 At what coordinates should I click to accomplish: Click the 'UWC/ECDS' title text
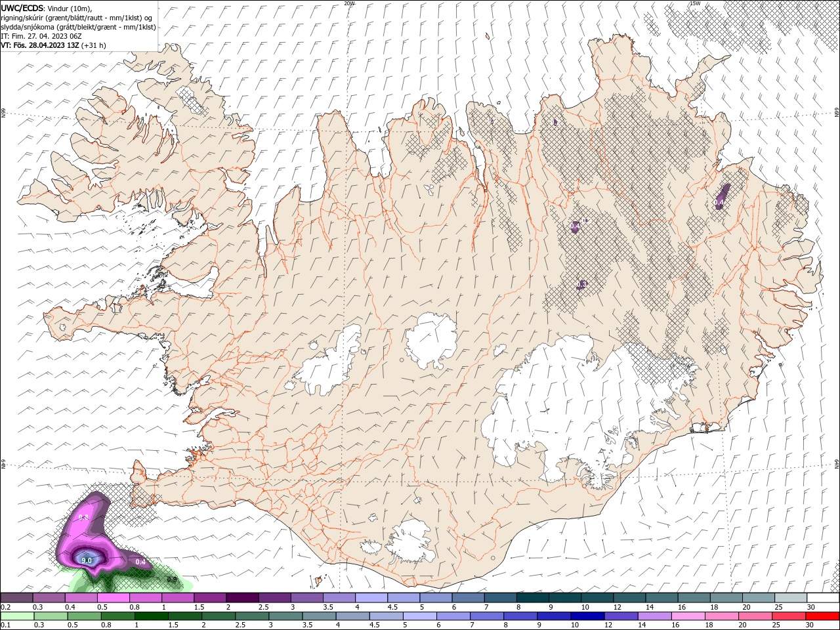click(x=22, y=8)
